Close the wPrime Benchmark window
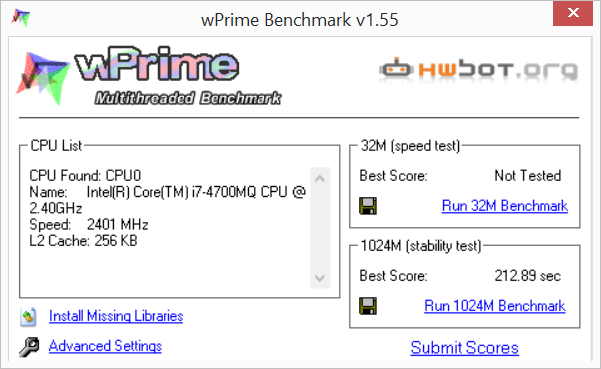 tap(573, 13)
